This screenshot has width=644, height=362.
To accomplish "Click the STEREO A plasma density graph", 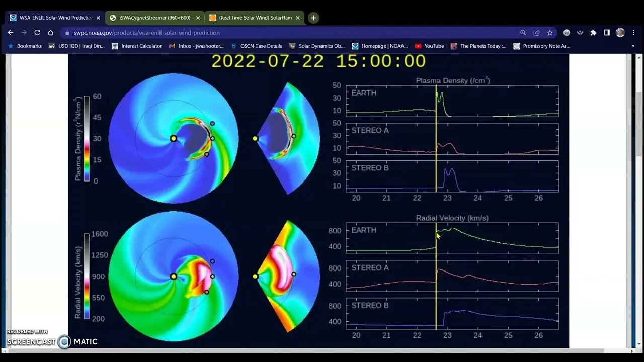I will coord(452,139).
